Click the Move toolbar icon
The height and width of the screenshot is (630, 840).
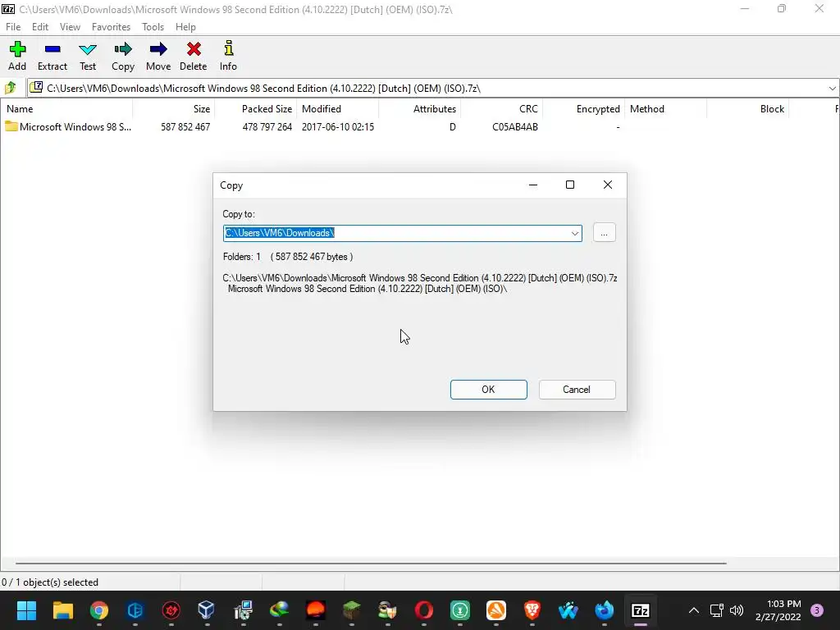(x=158, y=56)
